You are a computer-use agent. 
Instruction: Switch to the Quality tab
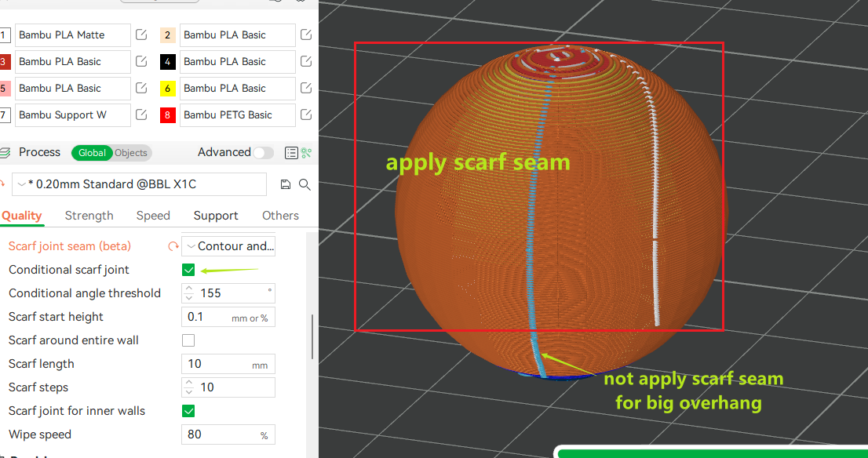click(22, 216)
